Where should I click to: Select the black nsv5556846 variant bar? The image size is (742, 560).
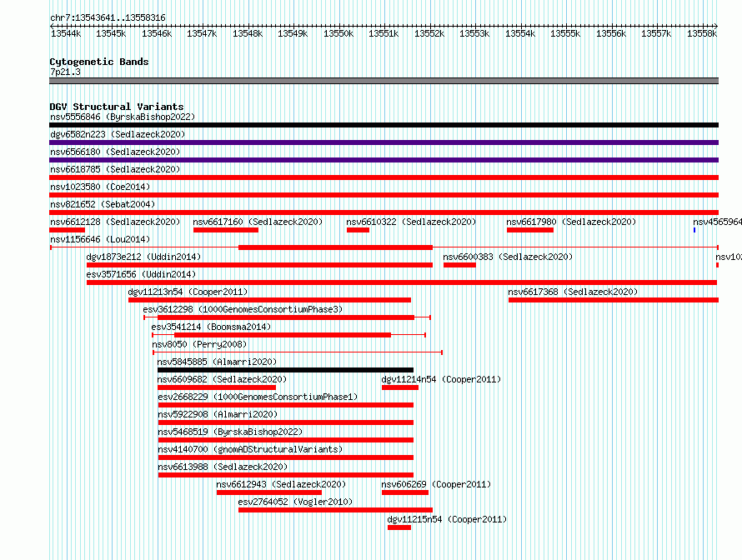click(384, 125)
